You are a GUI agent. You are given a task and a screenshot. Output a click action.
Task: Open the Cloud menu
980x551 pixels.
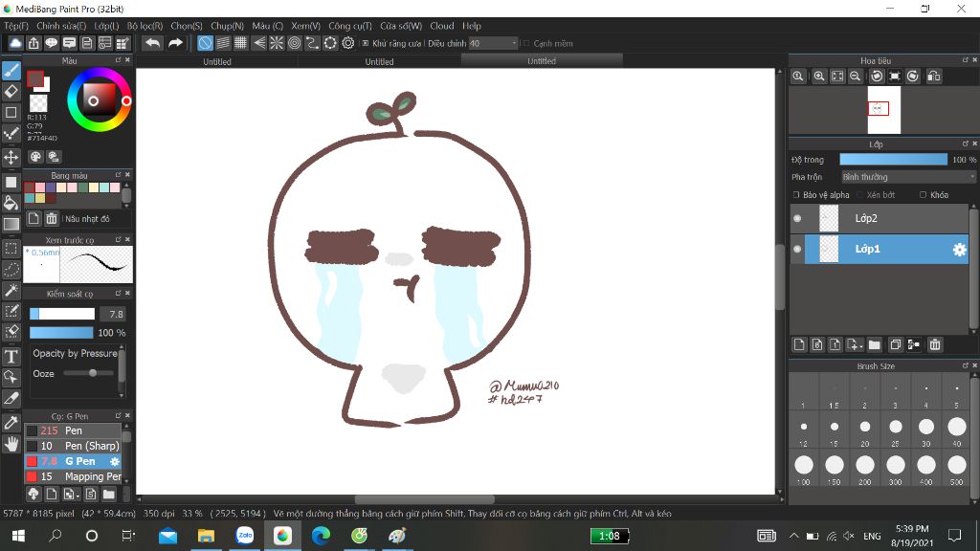point(442,26)
